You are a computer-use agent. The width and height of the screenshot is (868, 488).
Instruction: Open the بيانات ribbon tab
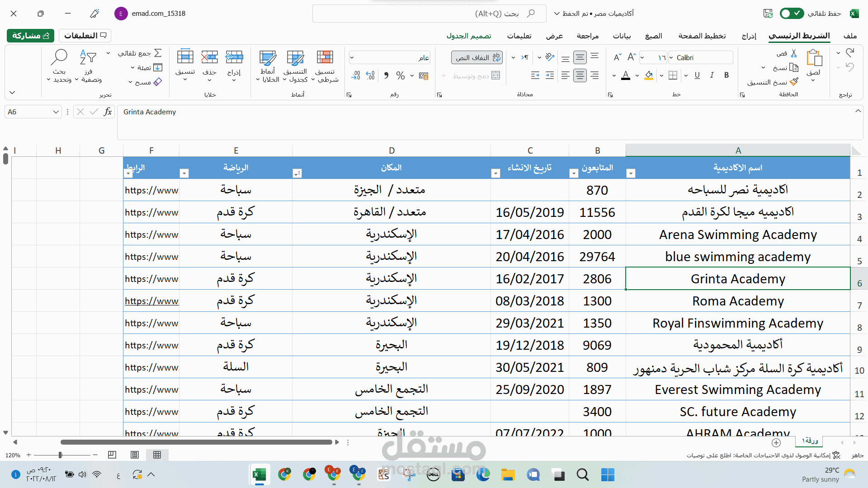point(622,36)
